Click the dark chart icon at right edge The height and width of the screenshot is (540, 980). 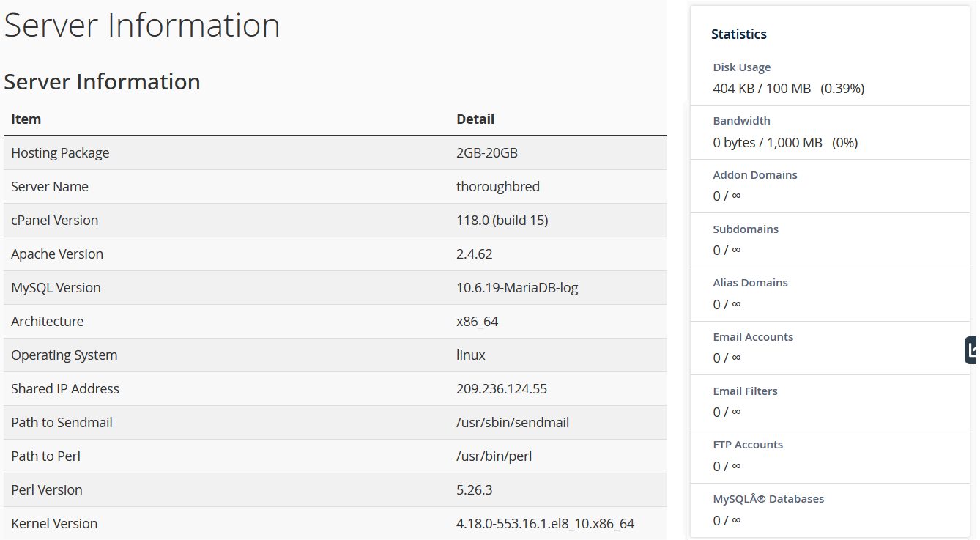click(x=971, y=350)
